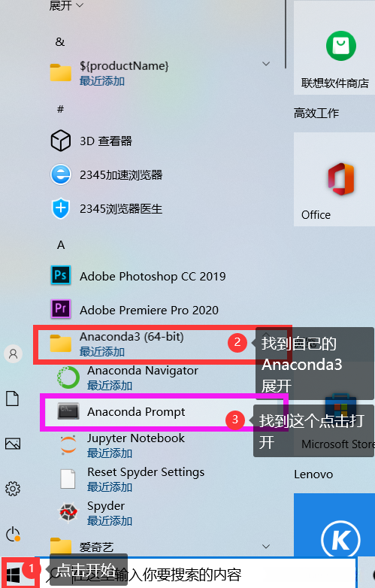Open 3D 查看器 cube icon
Screen dimensions: 375x588
pyautogui.click(x=61, y=141)
